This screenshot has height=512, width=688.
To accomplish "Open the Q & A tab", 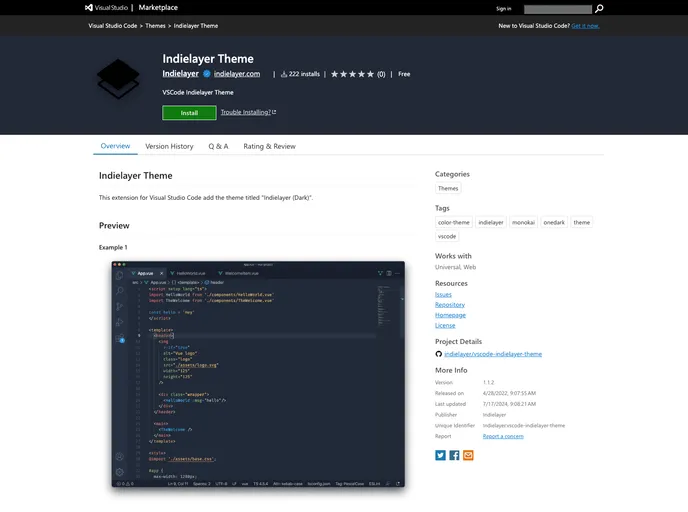I will tap(218, 146).
